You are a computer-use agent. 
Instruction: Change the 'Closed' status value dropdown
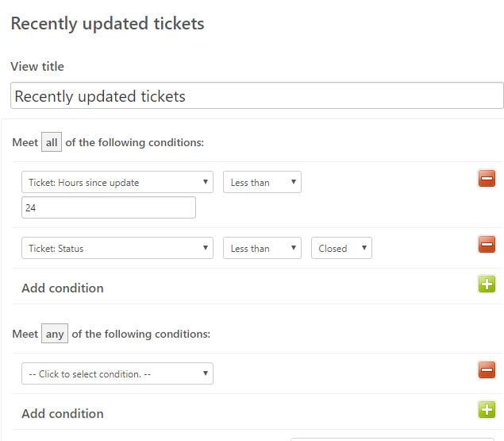[341, 248]
